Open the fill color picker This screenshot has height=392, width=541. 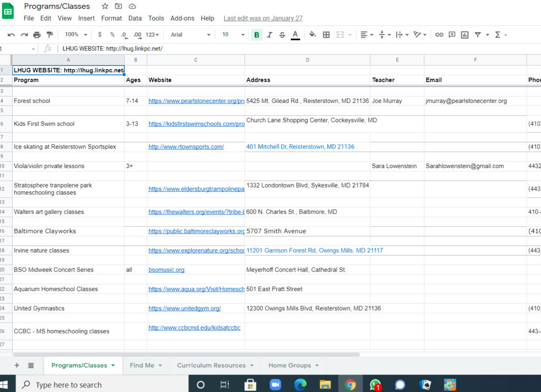(313, 34)
